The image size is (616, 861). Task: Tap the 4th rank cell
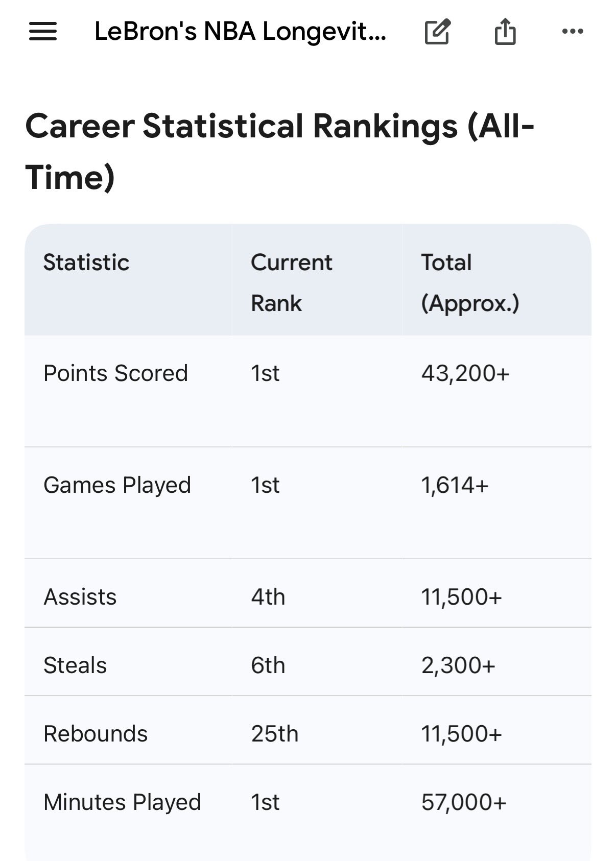tap(268, 597)
